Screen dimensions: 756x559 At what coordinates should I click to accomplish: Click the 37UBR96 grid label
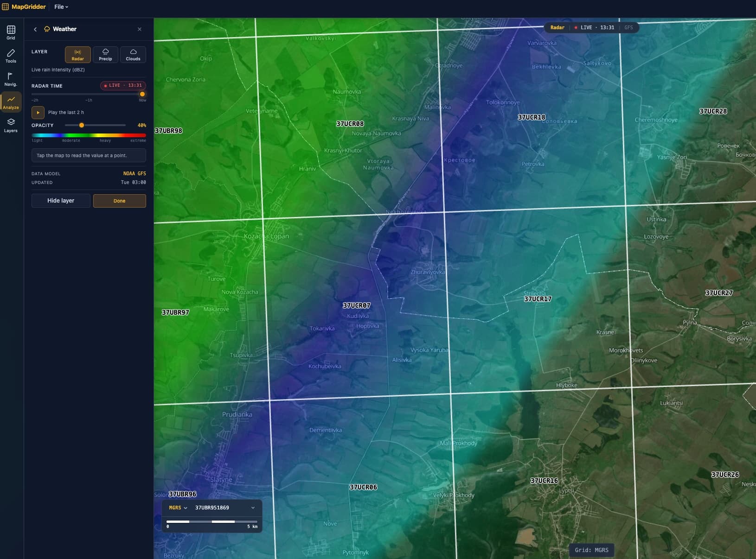click(183, 494)
